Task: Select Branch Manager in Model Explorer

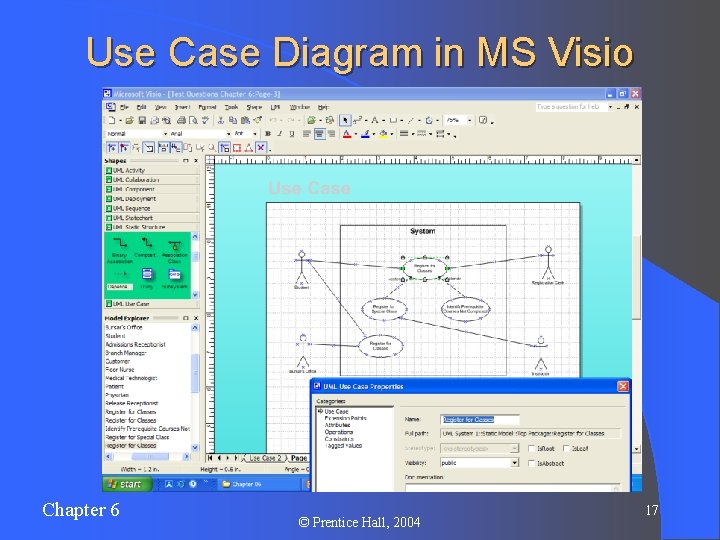Action: [x=126, y=353]
